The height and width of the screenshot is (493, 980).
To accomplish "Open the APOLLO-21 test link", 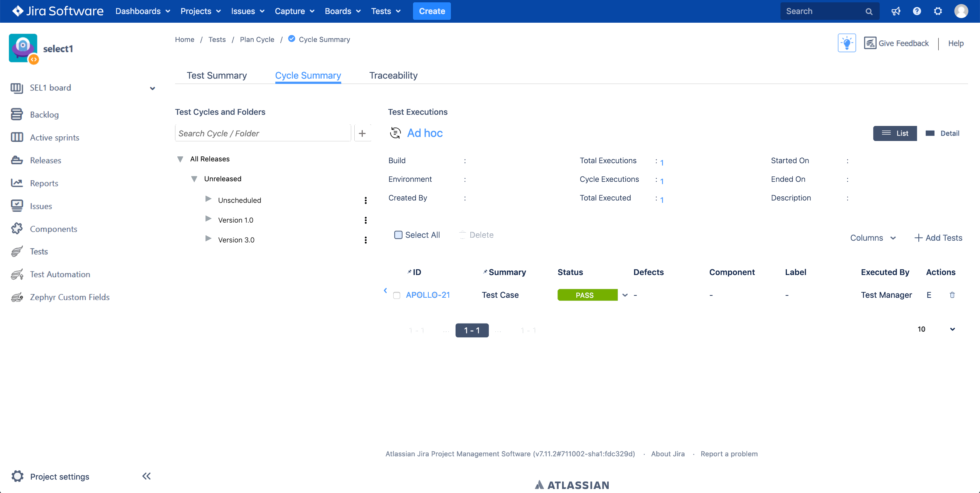I will 428,295.
